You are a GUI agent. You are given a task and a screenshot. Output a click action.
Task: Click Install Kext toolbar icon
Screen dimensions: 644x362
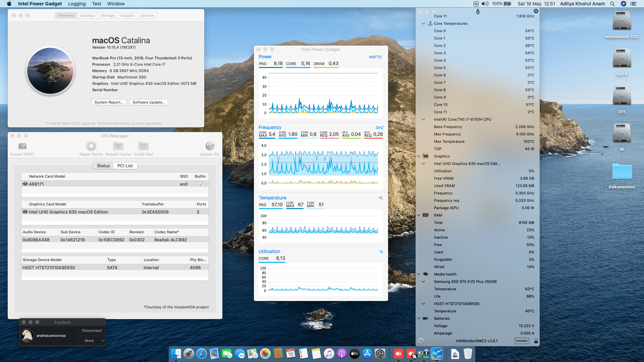click(143, 146)
